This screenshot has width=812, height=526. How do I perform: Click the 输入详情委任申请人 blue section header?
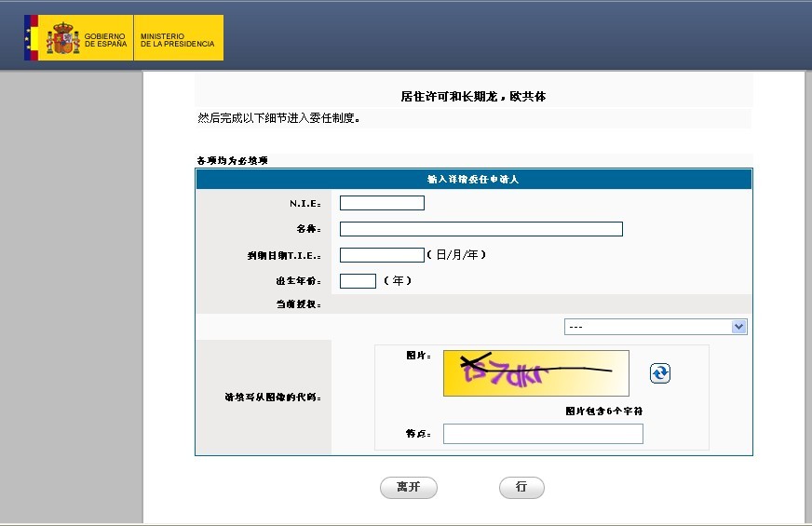click(473, 180)
